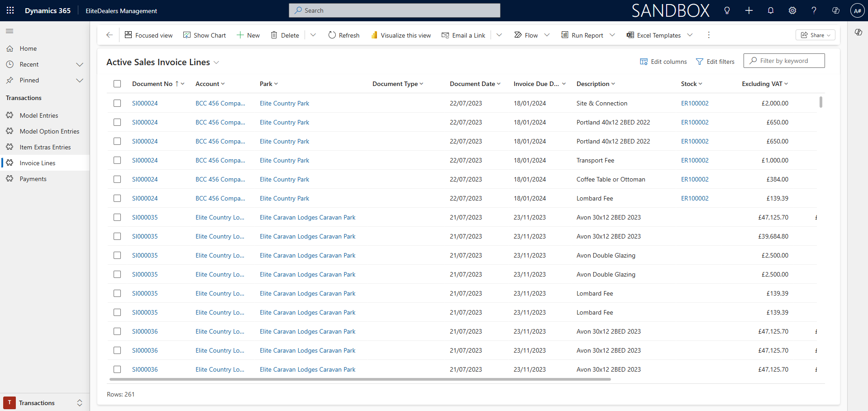Open Visualize this view
The height and width of the screenshot is (411, 868).
click(x=401, y=35)
